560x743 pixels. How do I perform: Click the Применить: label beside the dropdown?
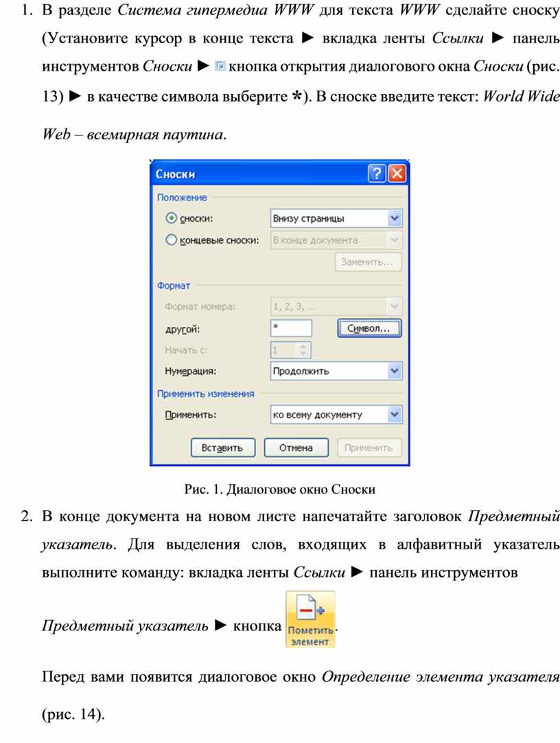pyautogui.click(x=190, y=415)
